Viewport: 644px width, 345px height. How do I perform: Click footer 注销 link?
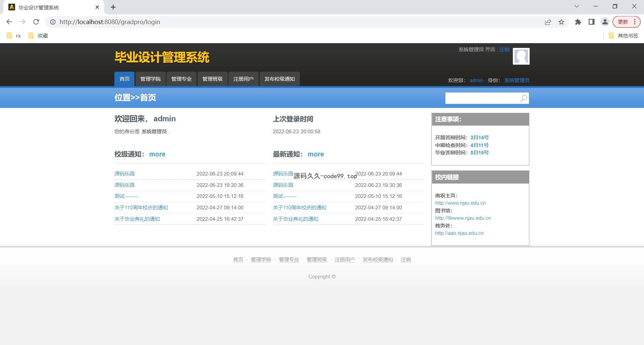[406, 260]
